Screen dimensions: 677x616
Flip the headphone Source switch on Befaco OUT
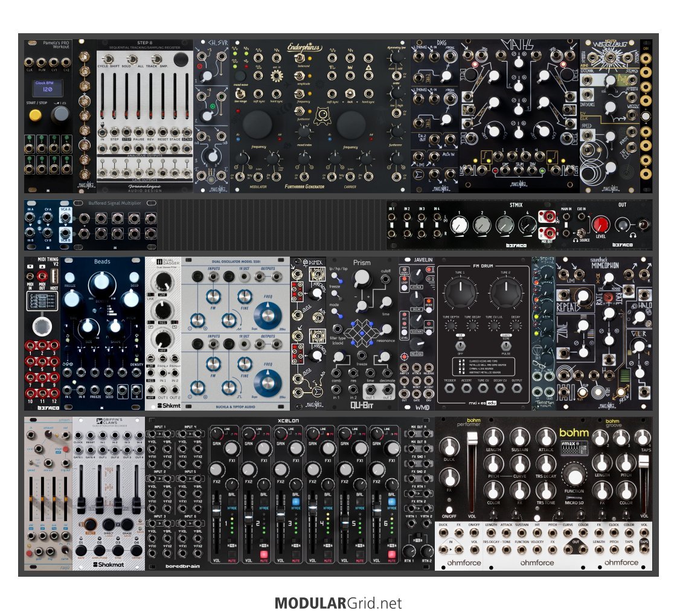(x=582, y=233)
